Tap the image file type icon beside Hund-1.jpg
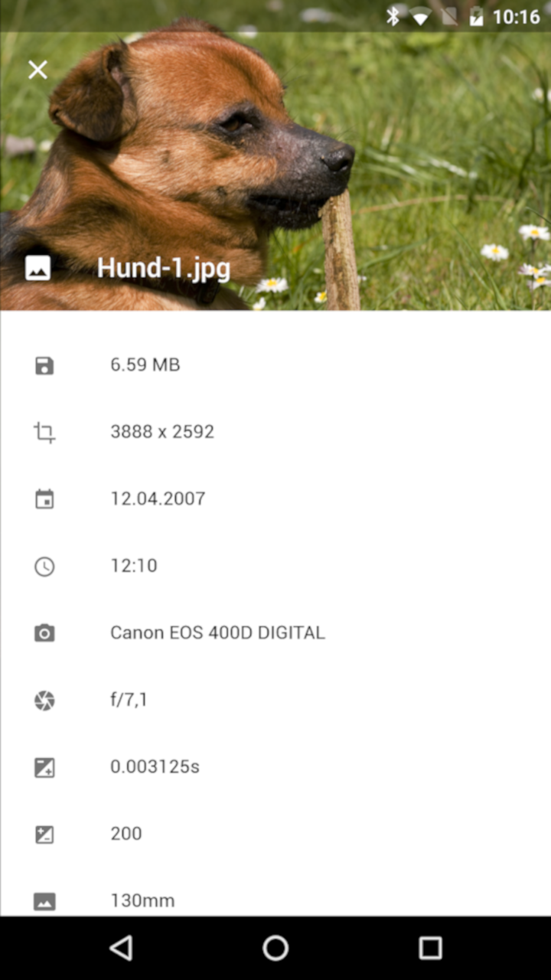Viewport: 551px width, 980px height. (x=37, y=268)
